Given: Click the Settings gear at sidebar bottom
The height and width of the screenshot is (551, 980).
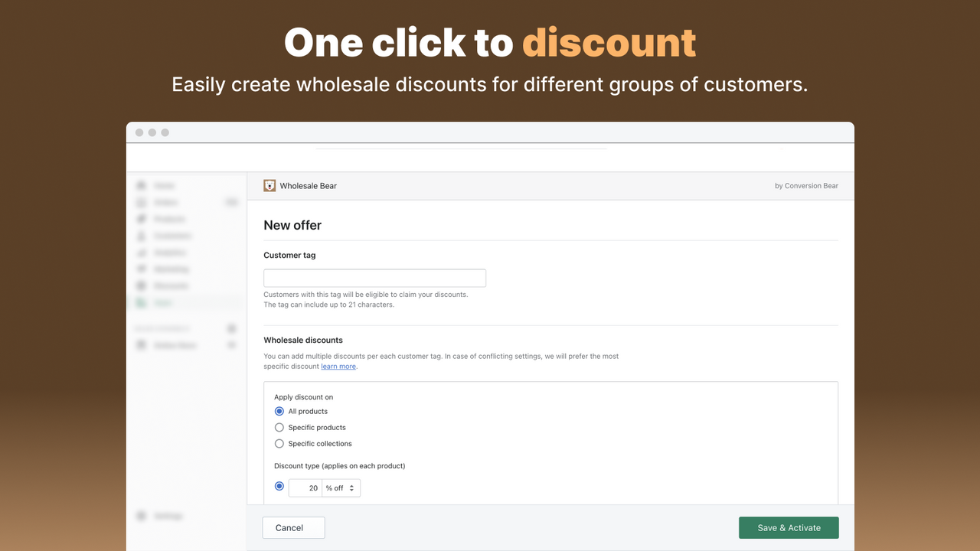Looking at the screenshot, I should [141, 516].
